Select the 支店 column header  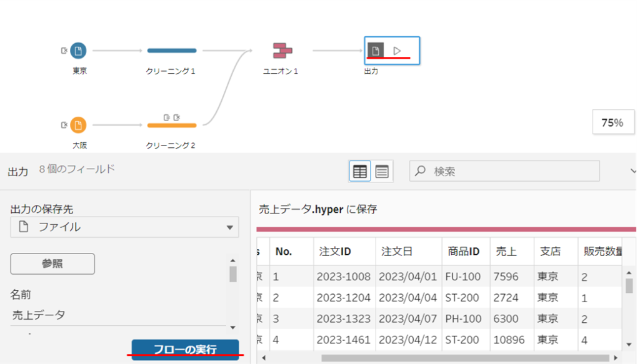click(x=556, y=252)
